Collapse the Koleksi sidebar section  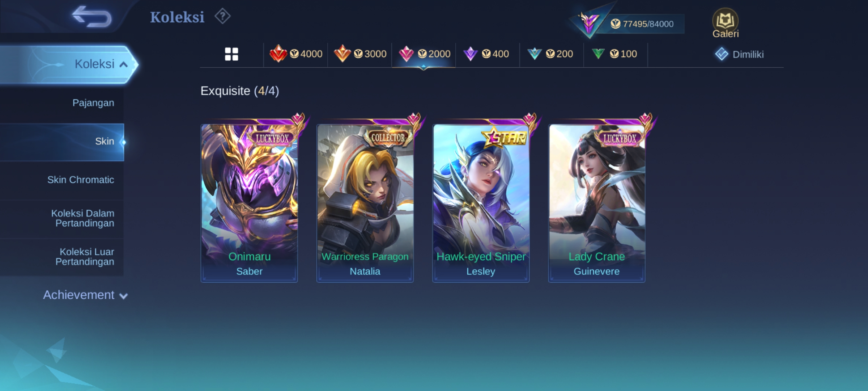coord(69,64)
